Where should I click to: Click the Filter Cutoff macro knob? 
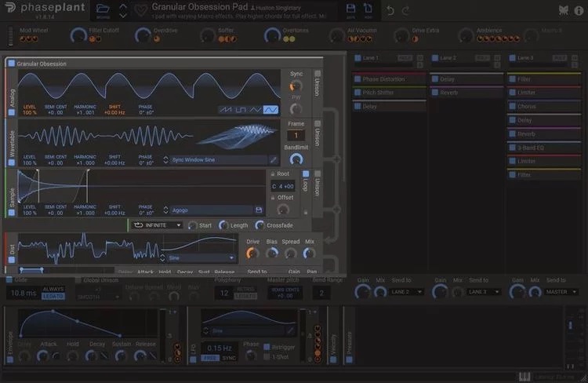click(78, 35)
